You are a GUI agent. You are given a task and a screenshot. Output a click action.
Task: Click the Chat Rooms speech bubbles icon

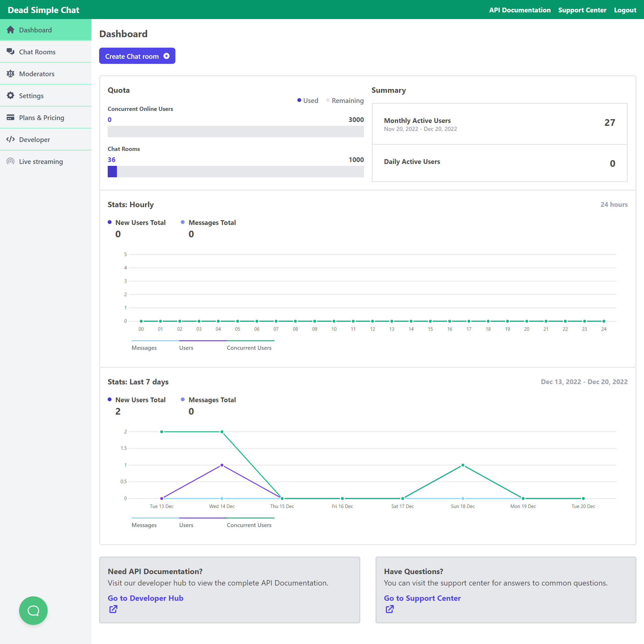pos(11,52)
